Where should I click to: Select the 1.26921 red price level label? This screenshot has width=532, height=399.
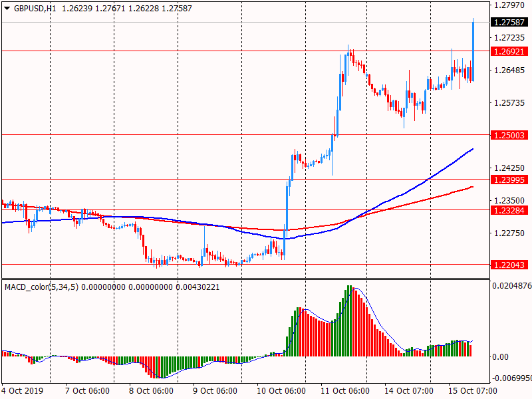click(x=509, y=52)
